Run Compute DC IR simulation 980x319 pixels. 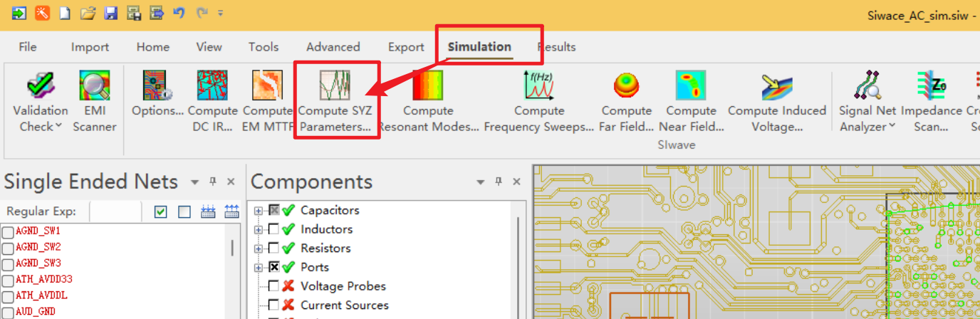point(213,101)
